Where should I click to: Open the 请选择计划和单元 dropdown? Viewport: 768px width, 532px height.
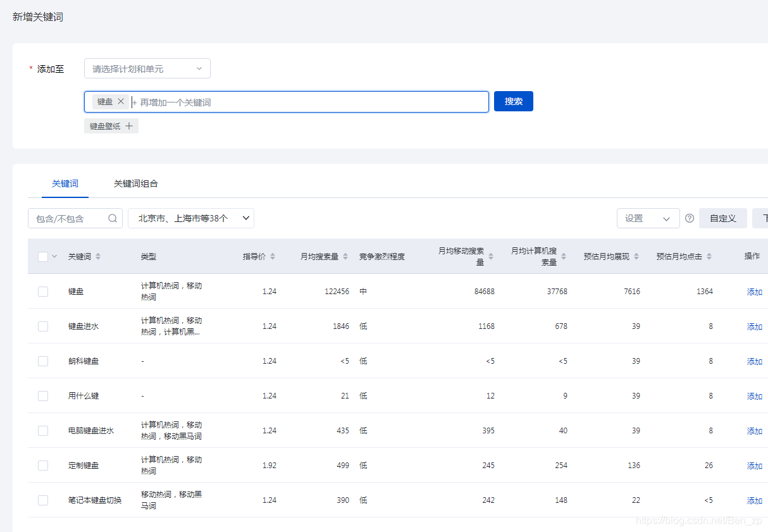(147, 68)
